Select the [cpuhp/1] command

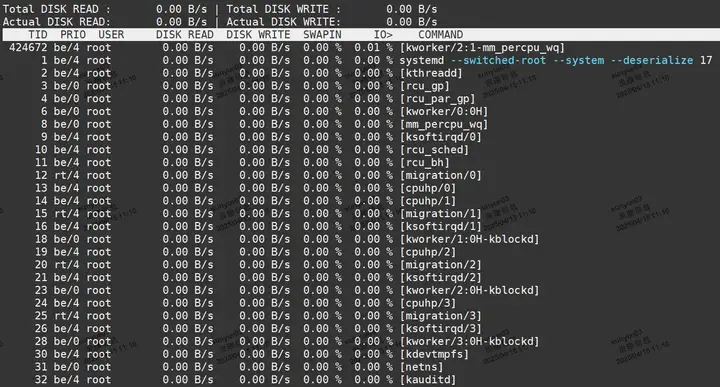(428, 201)
